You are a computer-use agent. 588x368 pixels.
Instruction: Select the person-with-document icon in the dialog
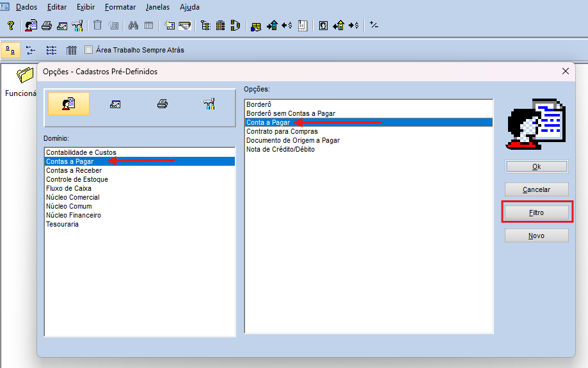pos(69,104)
